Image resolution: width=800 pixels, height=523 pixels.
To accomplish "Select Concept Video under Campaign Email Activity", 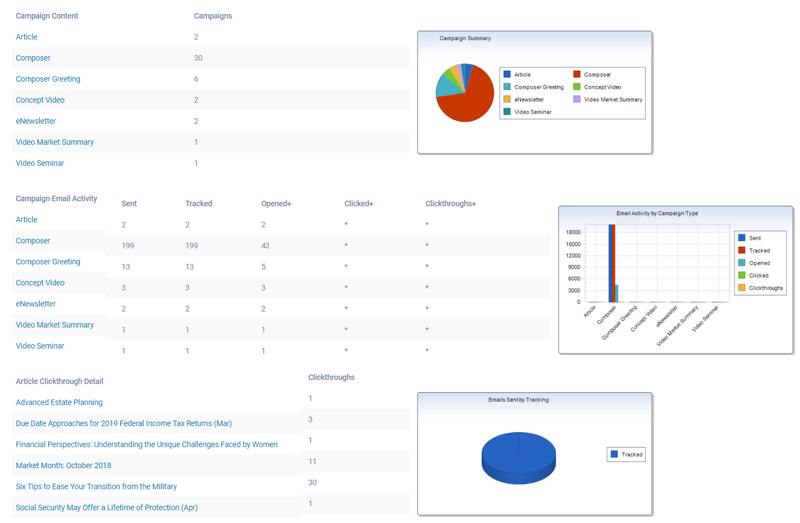I will [41, 283].
